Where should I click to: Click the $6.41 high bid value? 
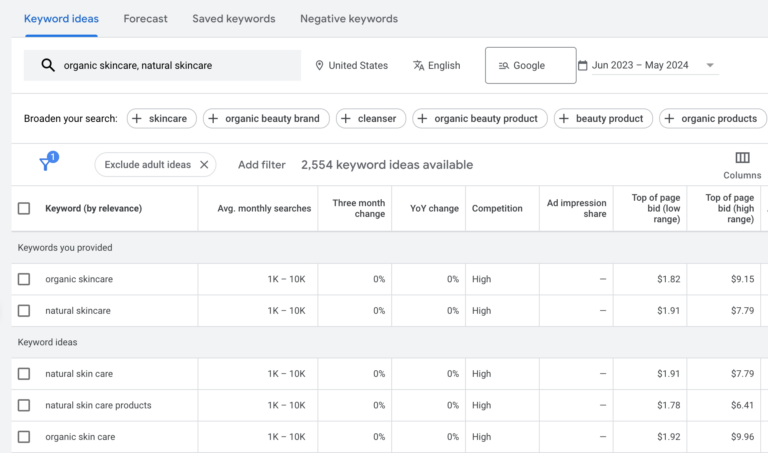point(742,405)
